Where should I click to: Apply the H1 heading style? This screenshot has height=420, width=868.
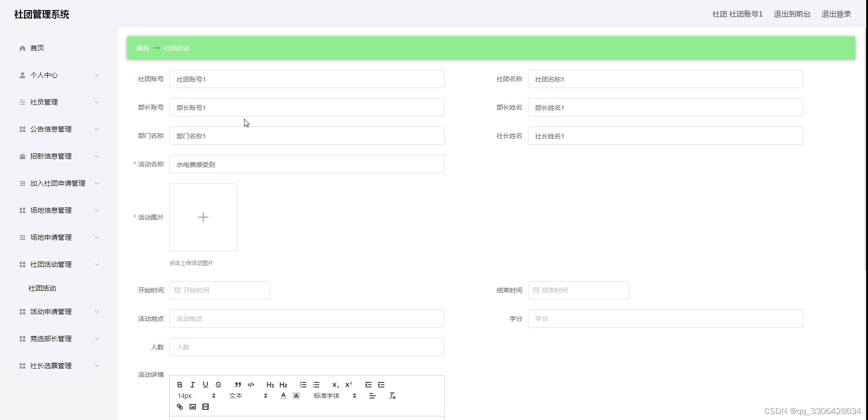point(270,385)
